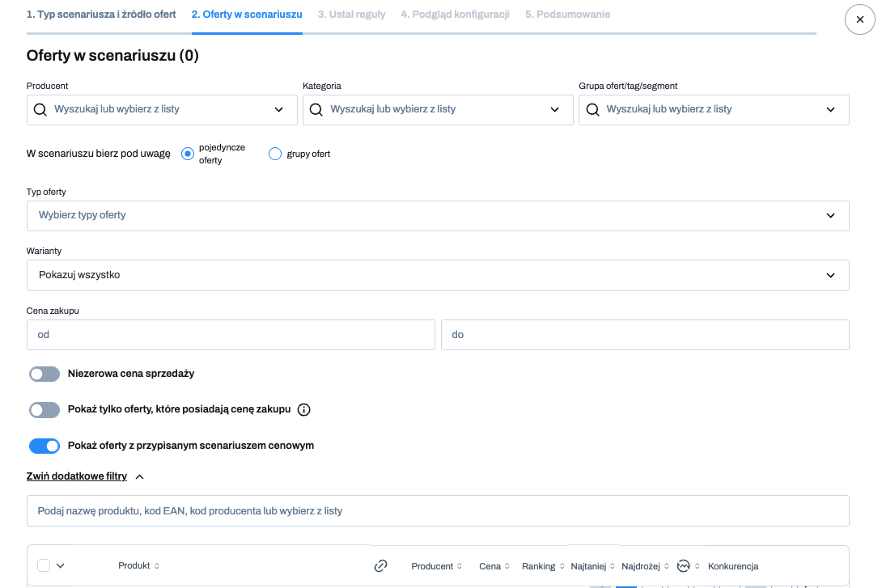Viewport: 882px width, 588px height.
Task: Click the product name or EAN search field
Action: [438, 511]
